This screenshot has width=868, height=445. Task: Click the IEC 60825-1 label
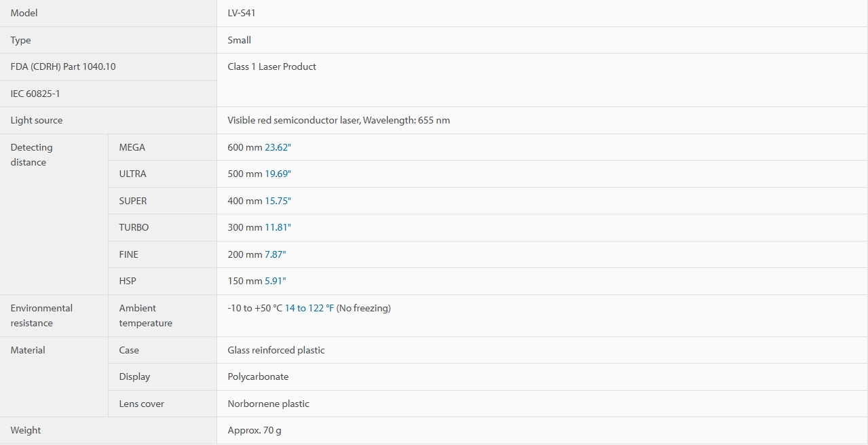(x=35, y=94)
